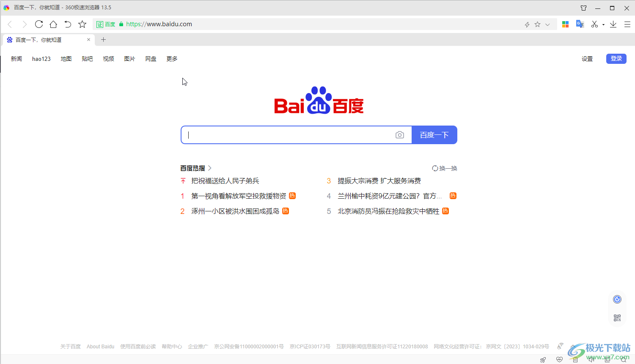Open the 新闻 navigation link
This screenshot has height=364, width=635.
point(16,59)
